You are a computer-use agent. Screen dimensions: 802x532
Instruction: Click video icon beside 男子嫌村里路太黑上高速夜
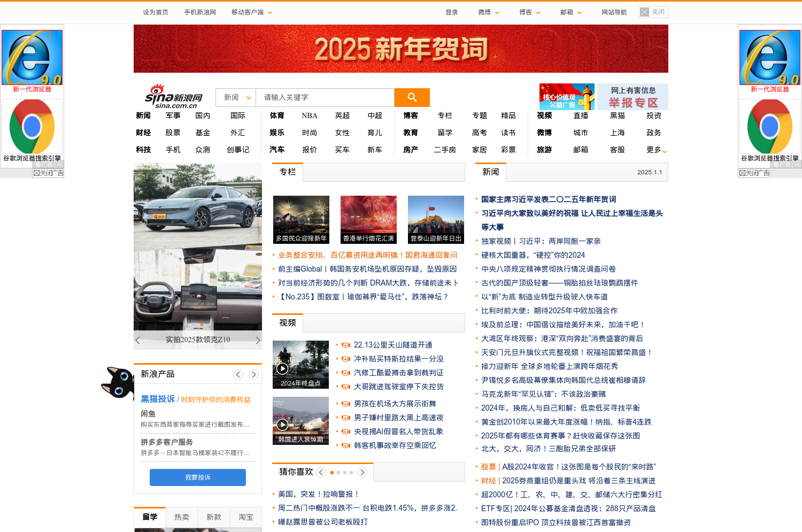[346, 418]
